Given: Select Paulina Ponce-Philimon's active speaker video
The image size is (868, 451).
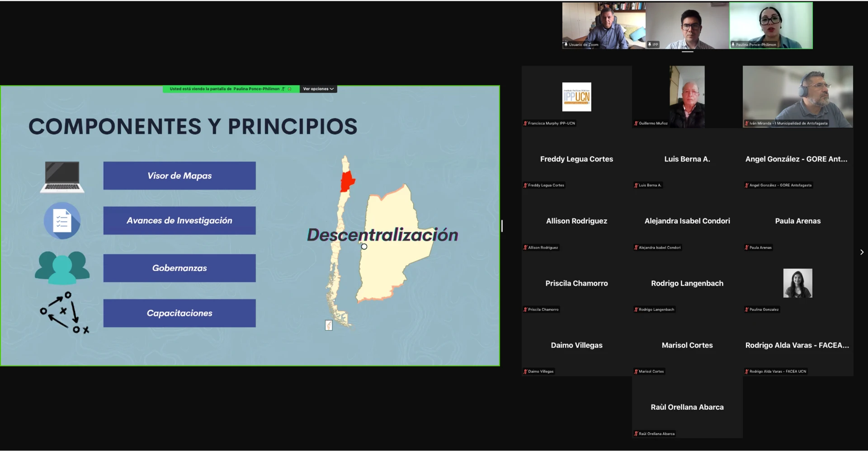Looking at the screenshot, I should pyautogui.click(x=771, y=25).
